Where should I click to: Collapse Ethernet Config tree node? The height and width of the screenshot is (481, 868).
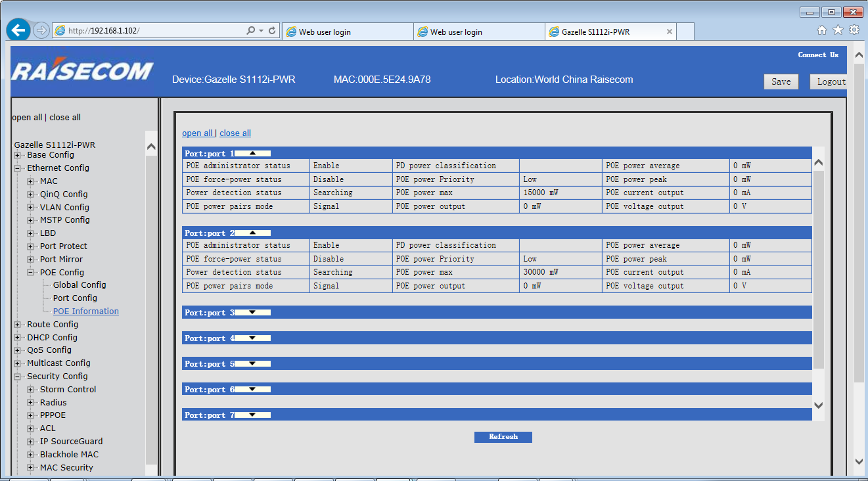tap(18, 168)
